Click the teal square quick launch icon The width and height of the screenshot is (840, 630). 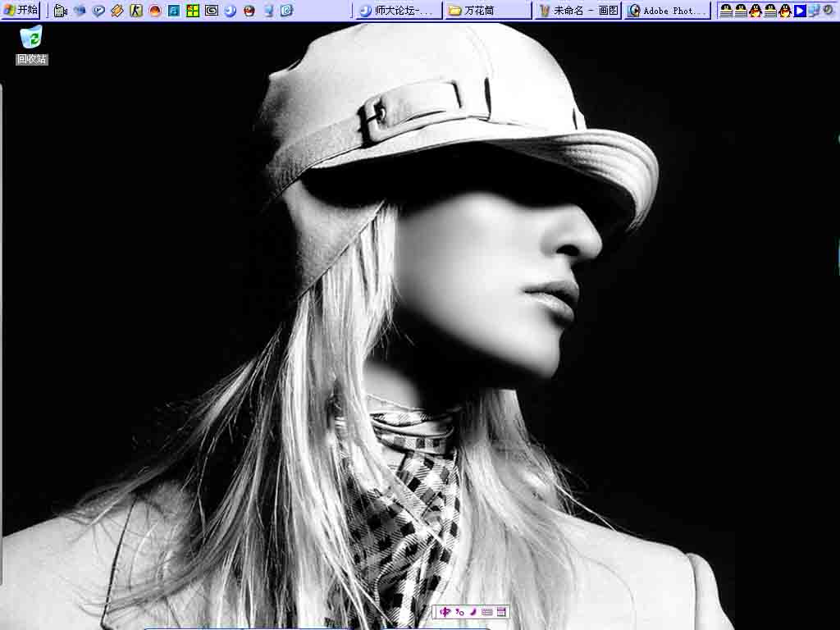pyautogui.click(x=174, y=11)
